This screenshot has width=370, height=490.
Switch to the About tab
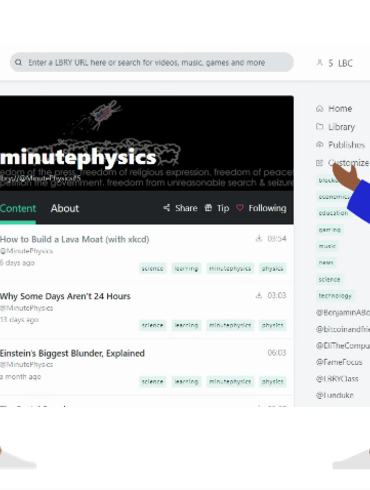tap(65, 208)
